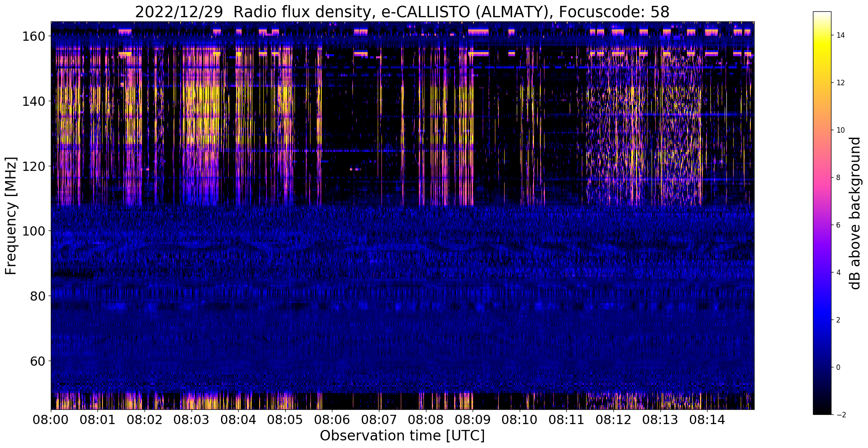Click the 60 MHz frequency tick label
The image size is (868, 448).
37,361
